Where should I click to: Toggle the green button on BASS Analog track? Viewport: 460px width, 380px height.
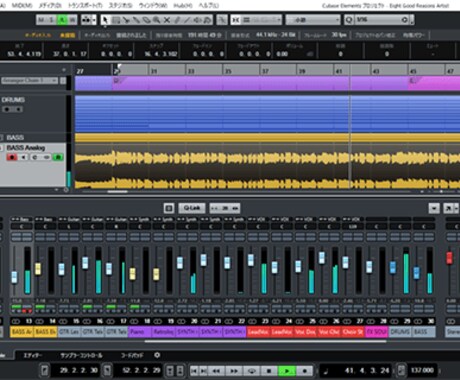58,157
